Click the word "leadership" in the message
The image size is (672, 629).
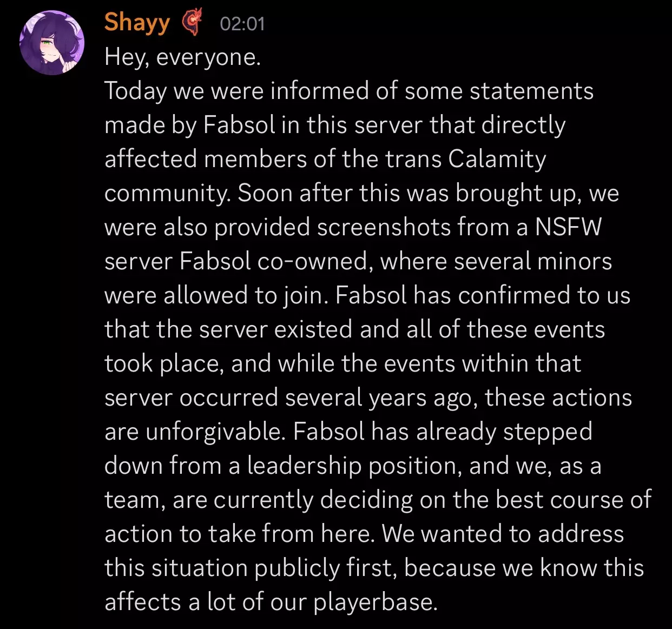tap(304, 466)
